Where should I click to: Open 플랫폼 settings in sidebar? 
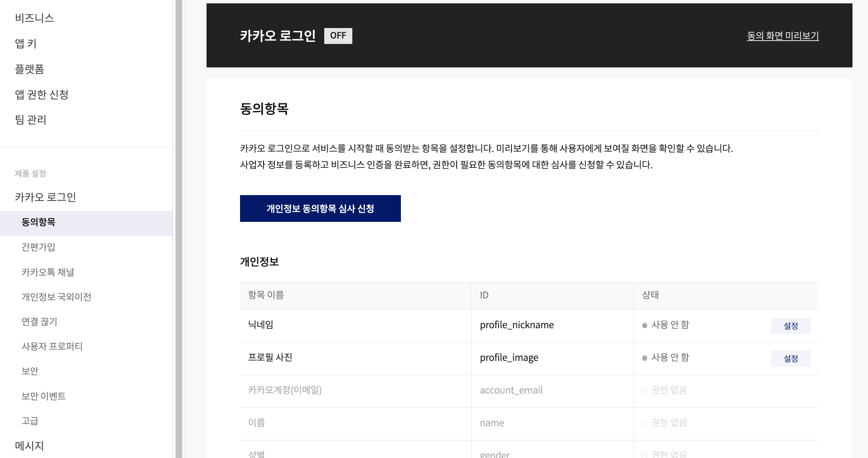(29, 69)
